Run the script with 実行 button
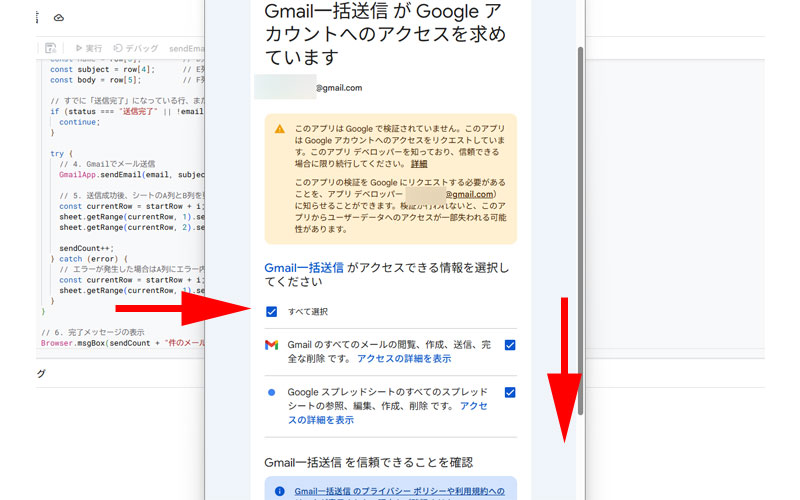This screenshot has width=800, height=500. [x=89, y=48]
